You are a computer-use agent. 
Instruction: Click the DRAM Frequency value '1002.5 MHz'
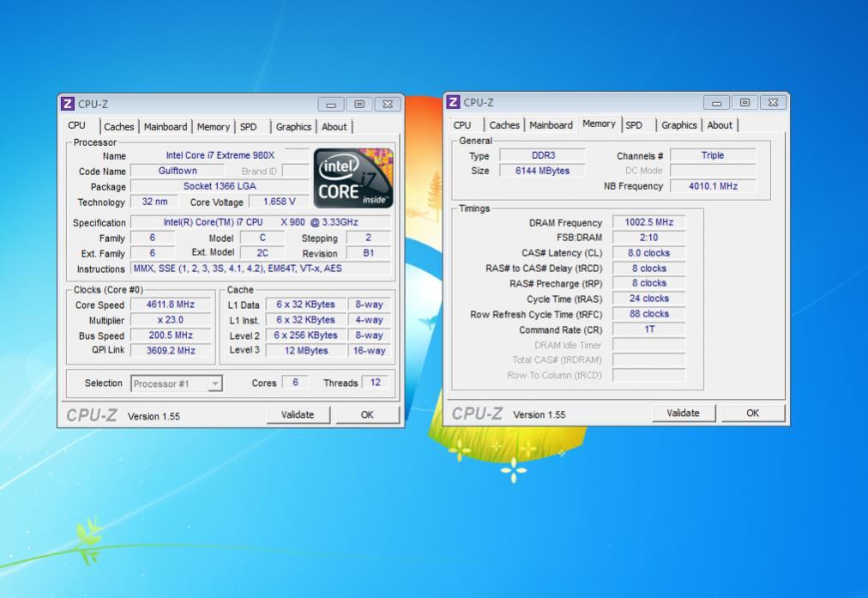(648, 222)
